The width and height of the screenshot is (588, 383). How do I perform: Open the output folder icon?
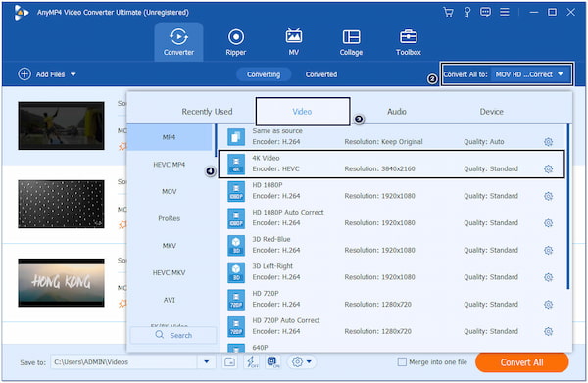pos(230,362)
